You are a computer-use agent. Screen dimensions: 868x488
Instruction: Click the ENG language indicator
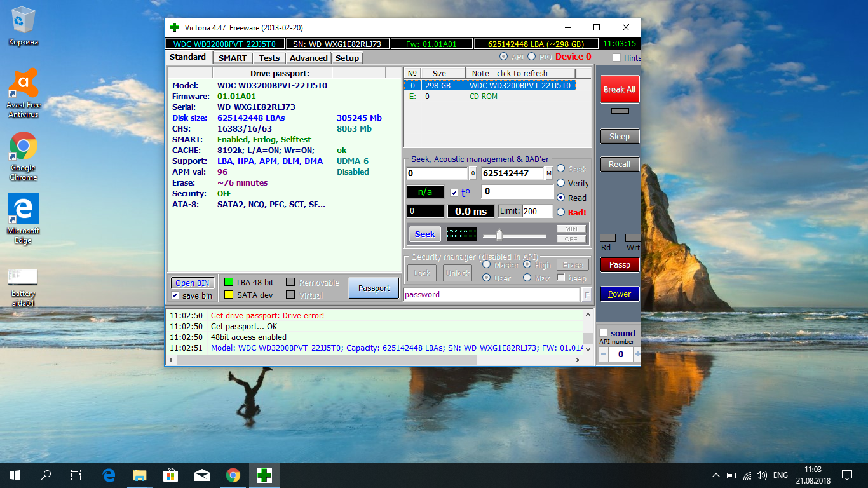click(x=781, y=475)
